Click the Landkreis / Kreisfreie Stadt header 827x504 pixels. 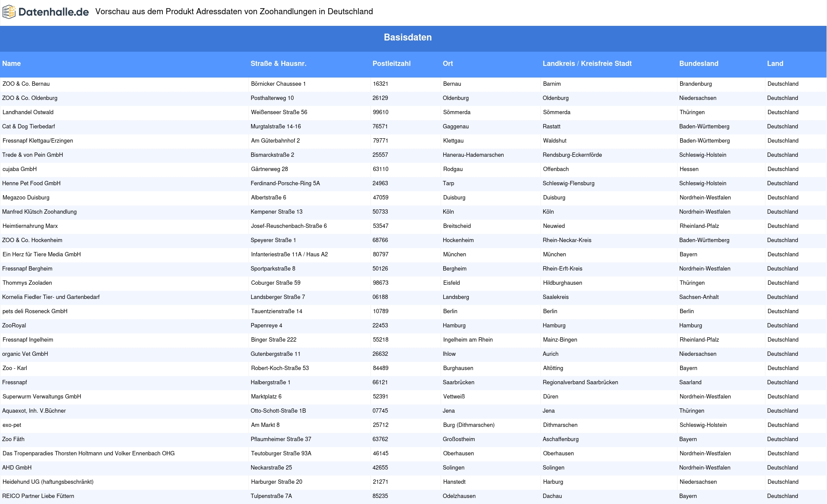tap(587, 64)
